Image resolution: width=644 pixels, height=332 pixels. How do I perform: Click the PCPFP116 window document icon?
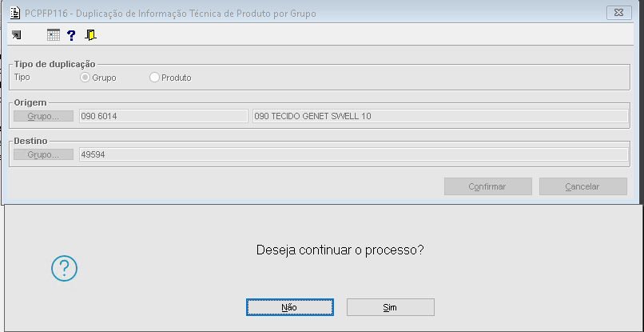(14, 12)
